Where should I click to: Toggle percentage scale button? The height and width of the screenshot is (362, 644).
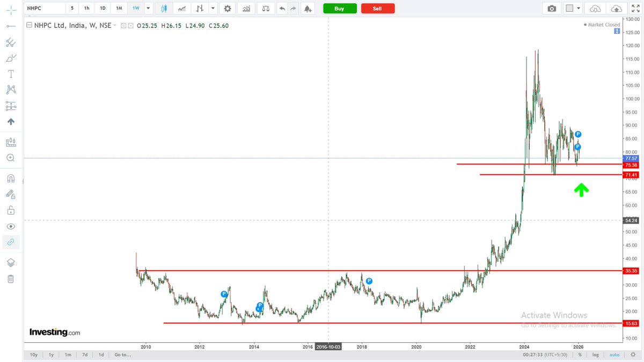(580, 354)
